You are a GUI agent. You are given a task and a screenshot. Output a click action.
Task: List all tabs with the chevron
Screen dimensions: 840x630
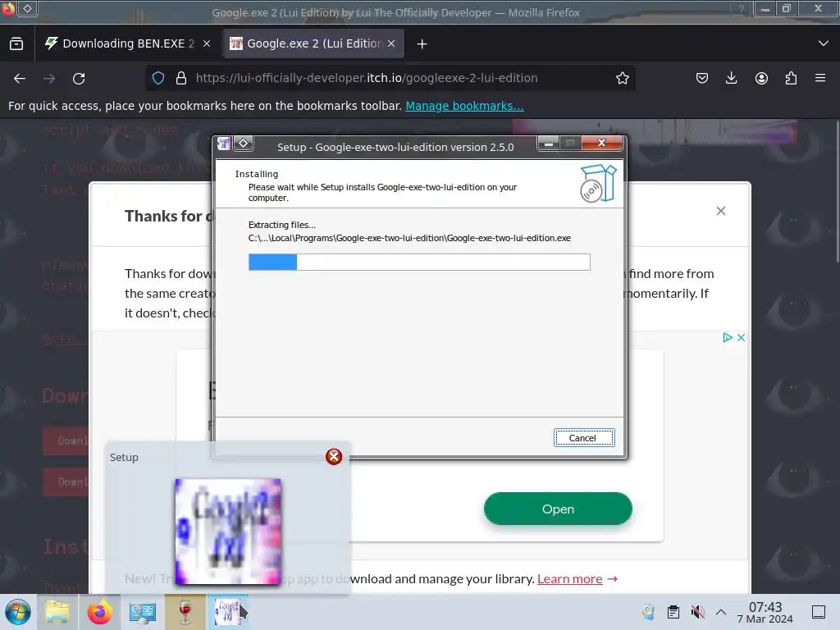coord(824,43)
